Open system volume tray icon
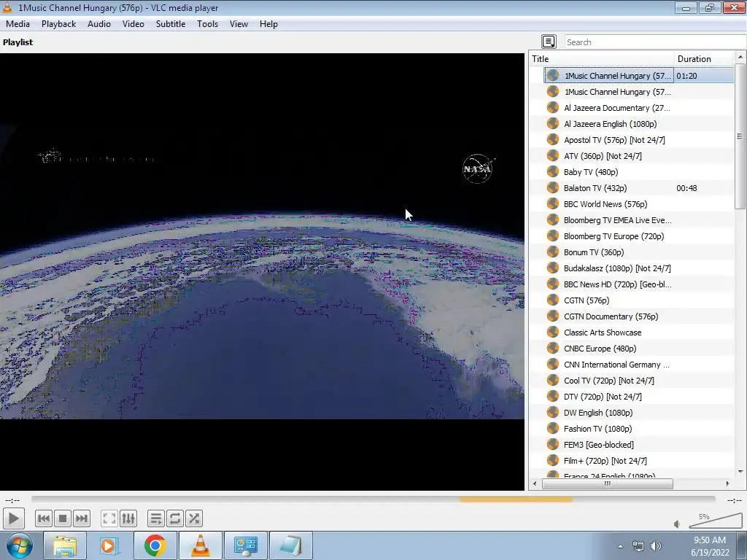The image size is (747, 560). tap(656, 546)
